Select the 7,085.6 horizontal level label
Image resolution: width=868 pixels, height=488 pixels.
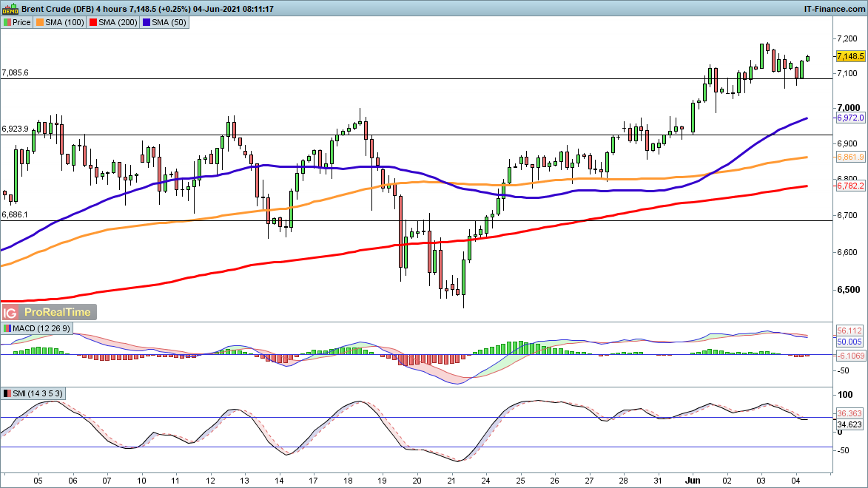[x=16, y=72]
